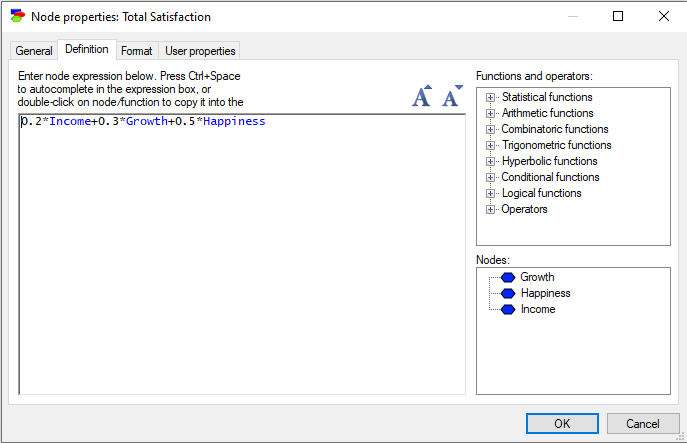Select Operators label in functions tree

coord(524,209)
